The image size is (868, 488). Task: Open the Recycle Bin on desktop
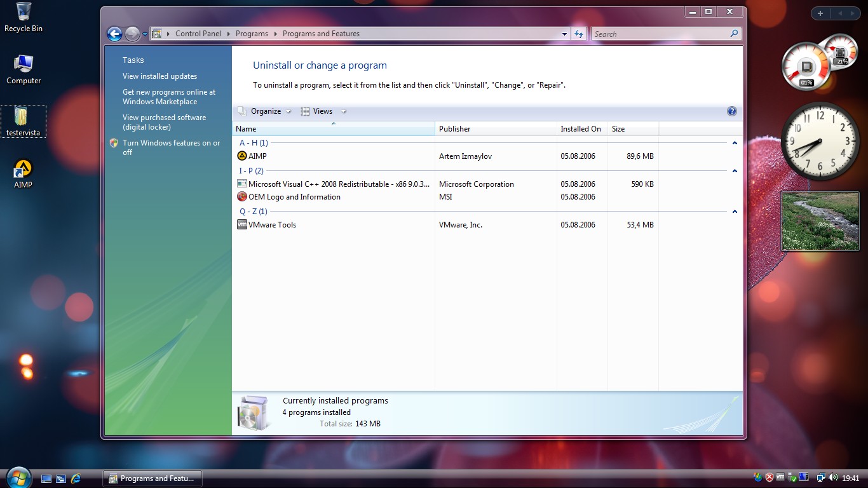(x=24, y=17)
